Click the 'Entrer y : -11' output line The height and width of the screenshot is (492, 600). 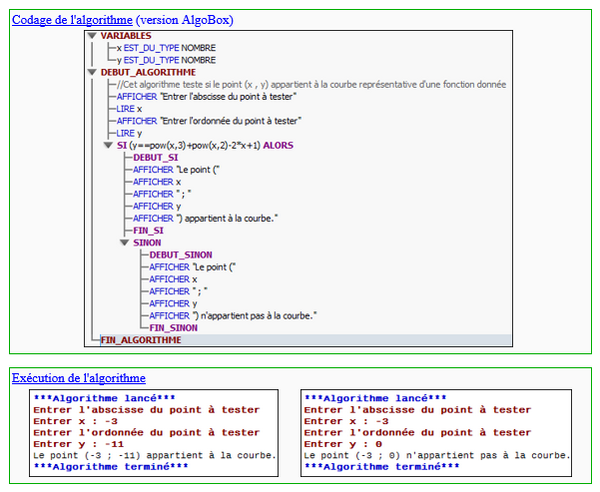pyautogui.click(x=78, y=444)
